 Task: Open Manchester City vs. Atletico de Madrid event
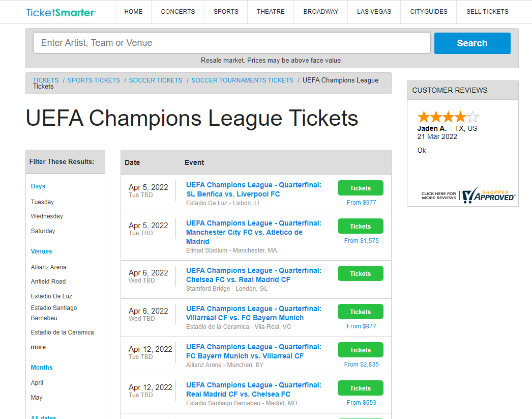pyautogui.click(x=253, y=232)
